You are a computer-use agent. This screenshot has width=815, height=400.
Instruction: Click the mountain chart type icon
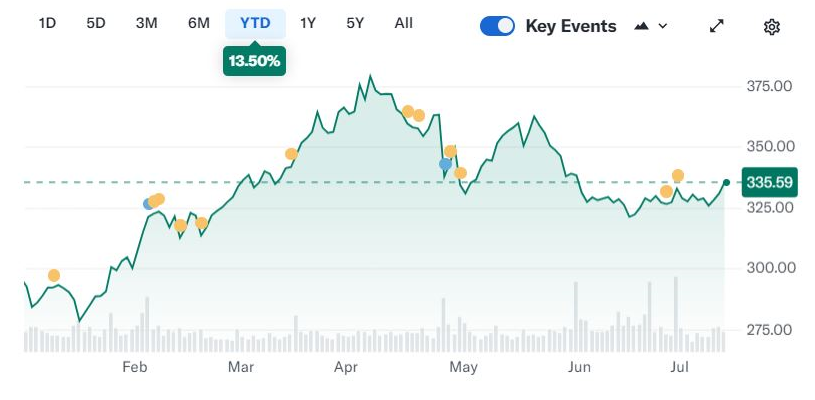pos(642,27)
